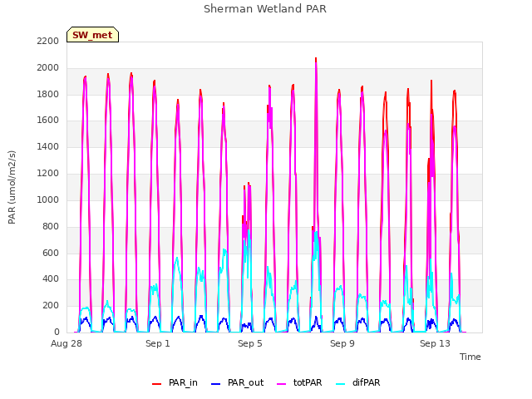Screen dimensions: 532x399
Task: Click the 1400 y-axis tick label
Action: (x=48, y=146)
